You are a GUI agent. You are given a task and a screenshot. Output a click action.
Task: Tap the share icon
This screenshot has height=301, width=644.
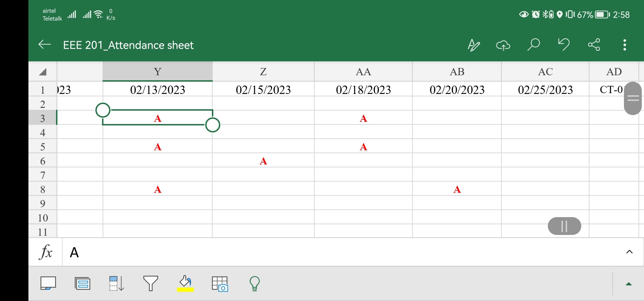pyautogui.click(x=594, y=45)
